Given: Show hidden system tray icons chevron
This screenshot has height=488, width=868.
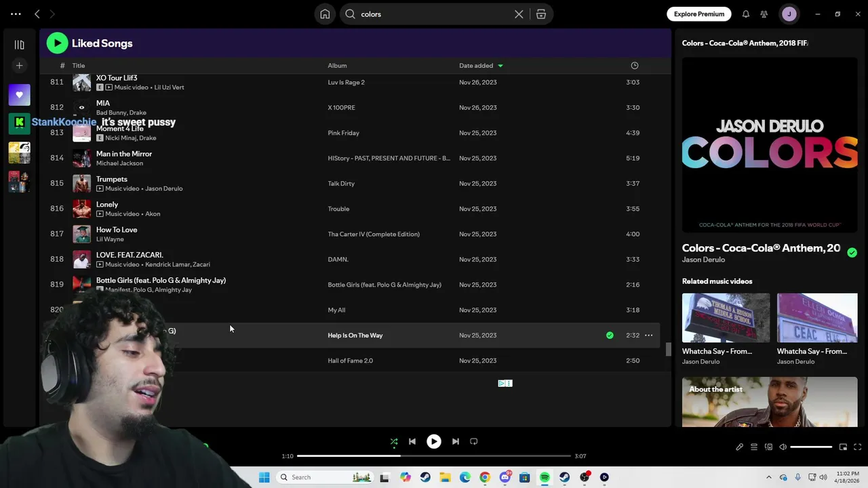Looking at the screenshot, I should click(768, 477).
